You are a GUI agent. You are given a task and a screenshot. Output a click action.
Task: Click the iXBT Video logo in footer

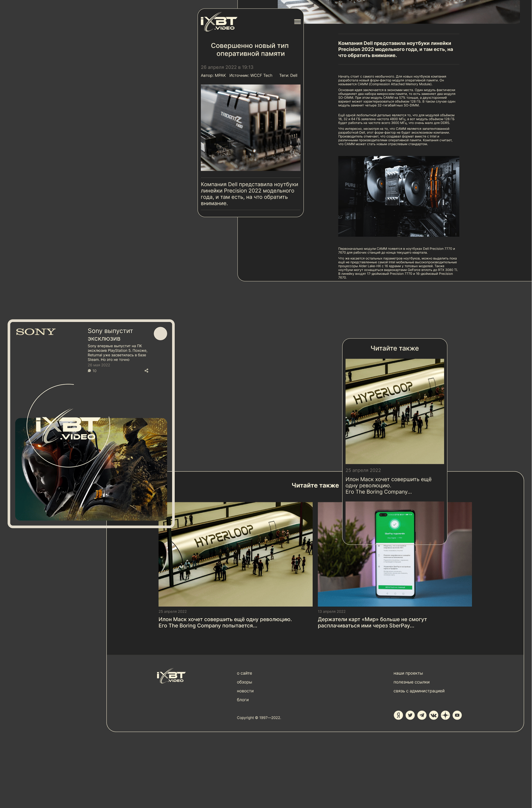[x=171, y=676]
